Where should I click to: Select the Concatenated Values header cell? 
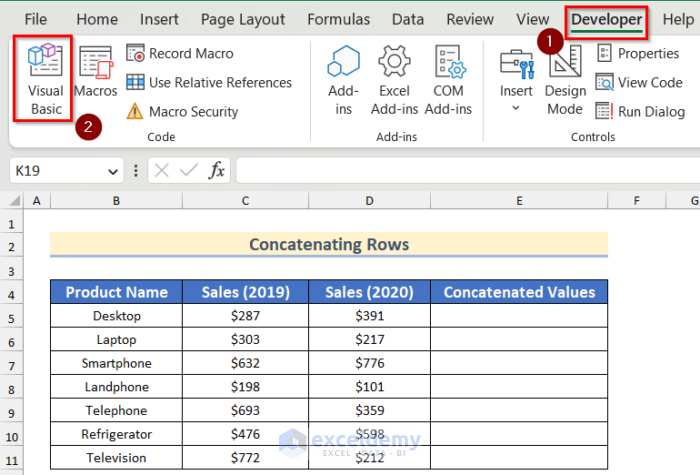tap(519, 292)
